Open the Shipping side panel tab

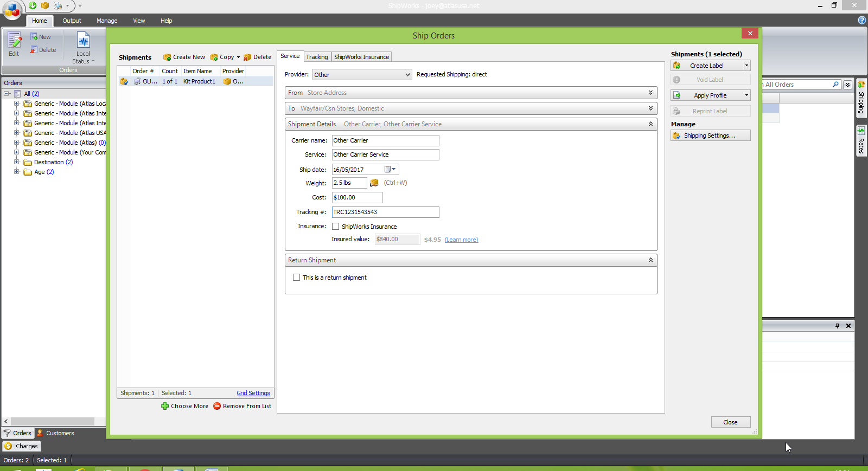click(x=861, y=98)
